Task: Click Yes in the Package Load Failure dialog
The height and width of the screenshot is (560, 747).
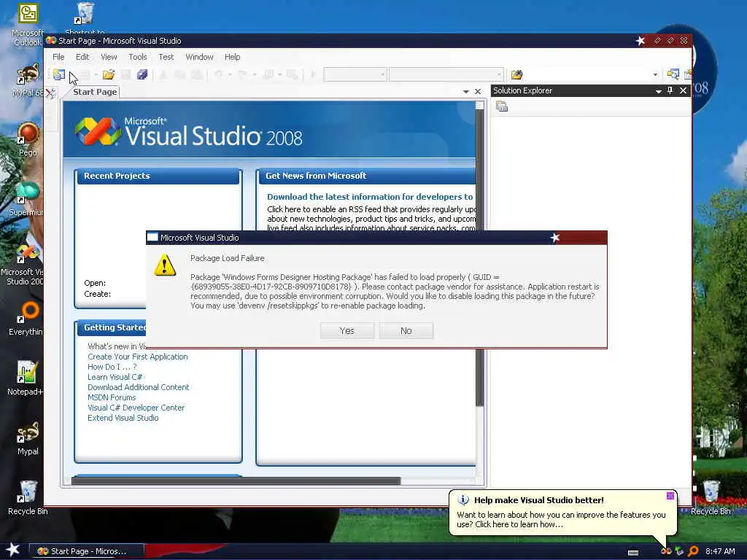Action: 347,330
